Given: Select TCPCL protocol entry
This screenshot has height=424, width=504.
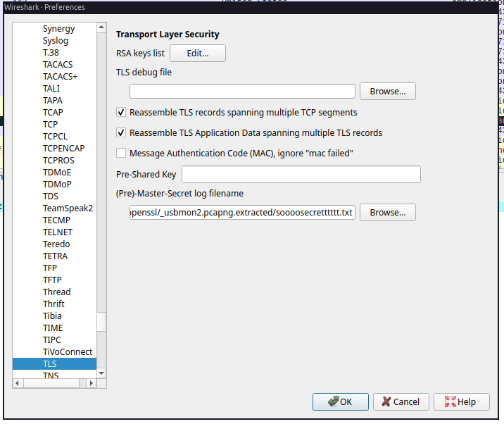Looking at the screenshot, I should [x=56, y=137].
